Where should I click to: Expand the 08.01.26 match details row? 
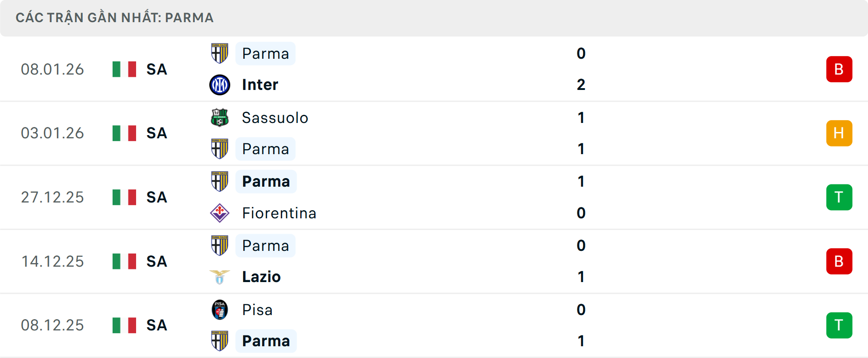[x=434, y=69]
